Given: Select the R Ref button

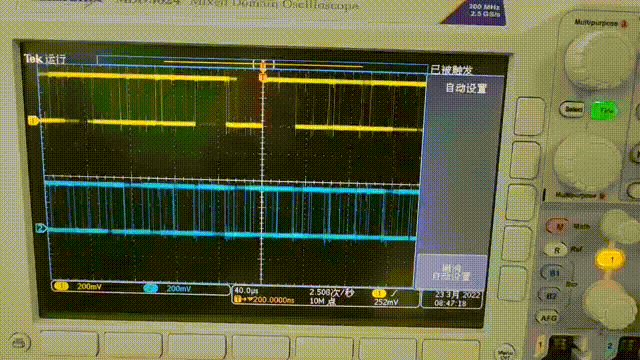Looking at the screenshot, I should click(557, 250).
